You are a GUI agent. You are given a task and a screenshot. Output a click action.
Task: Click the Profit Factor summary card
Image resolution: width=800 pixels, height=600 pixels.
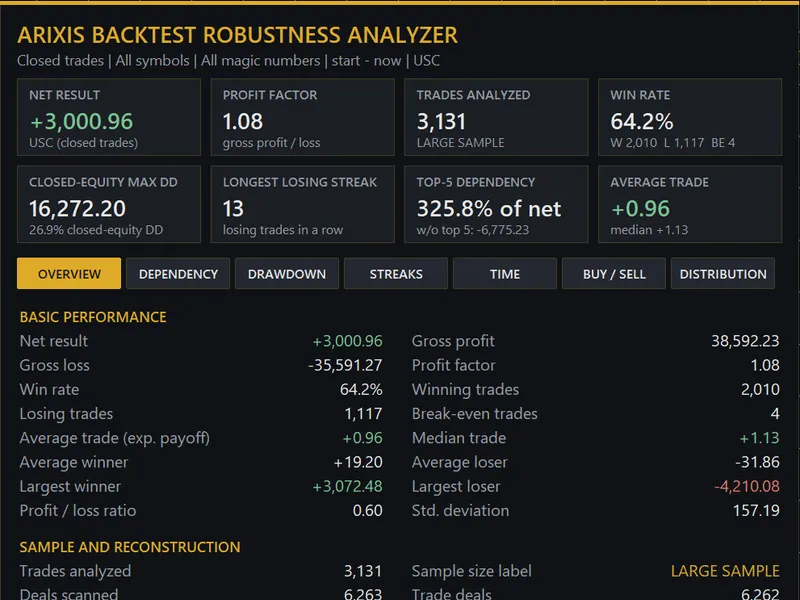tap(303, 117)
